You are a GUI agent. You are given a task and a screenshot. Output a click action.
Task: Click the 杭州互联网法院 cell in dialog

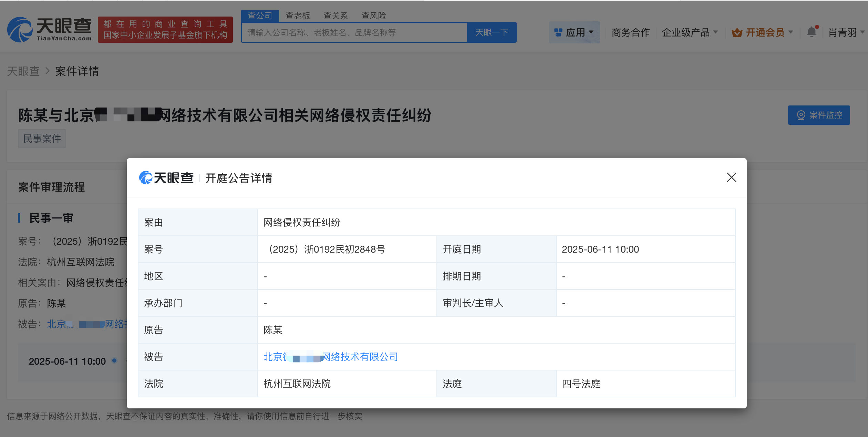347,384
